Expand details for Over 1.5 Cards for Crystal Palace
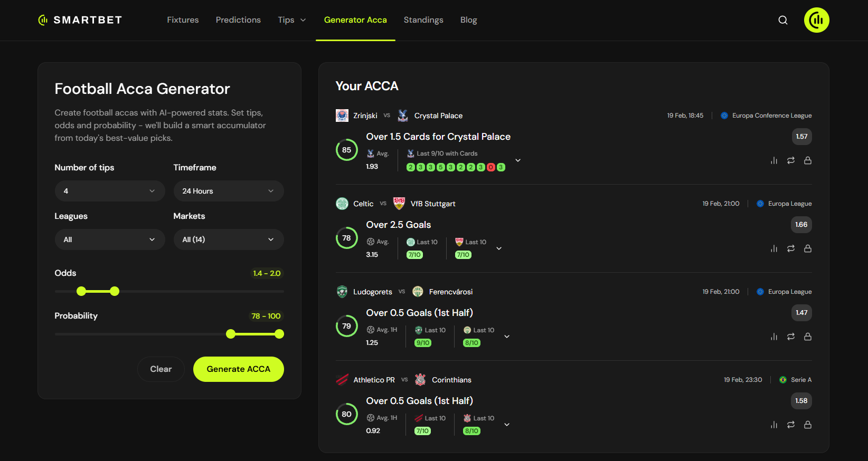Viewport: 868px width, 461px height. (518, 160)
